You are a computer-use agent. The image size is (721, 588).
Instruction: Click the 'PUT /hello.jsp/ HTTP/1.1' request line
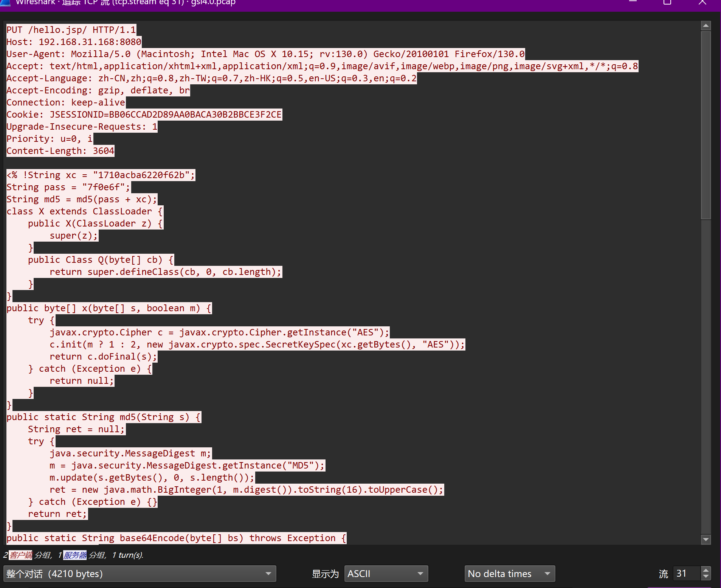click(71, 30)
